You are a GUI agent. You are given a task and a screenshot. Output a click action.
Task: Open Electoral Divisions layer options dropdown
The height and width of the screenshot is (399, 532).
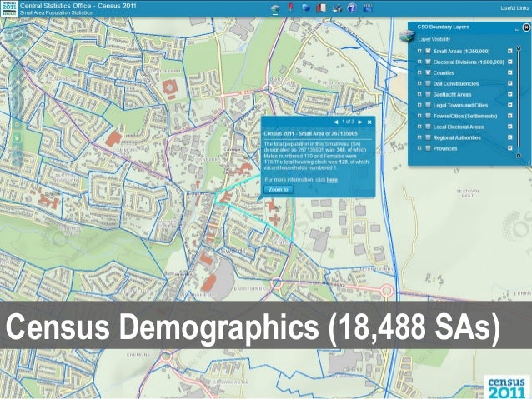[x=510, y=62]
